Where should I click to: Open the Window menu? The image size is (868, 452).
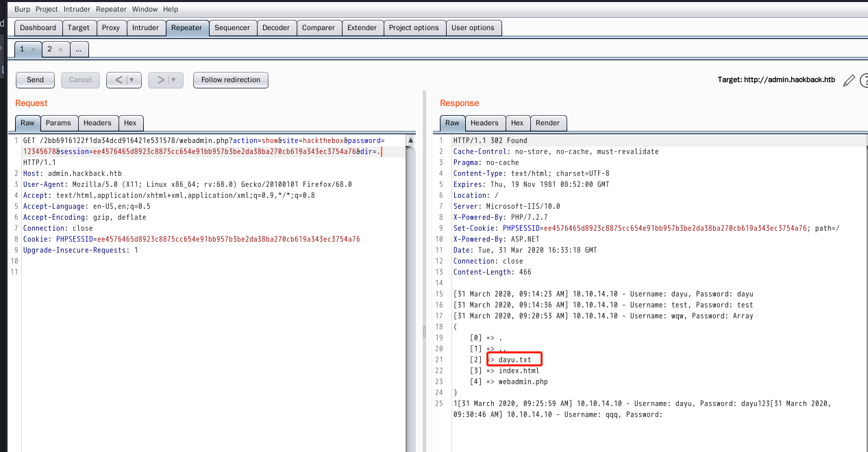click(145, 10)
